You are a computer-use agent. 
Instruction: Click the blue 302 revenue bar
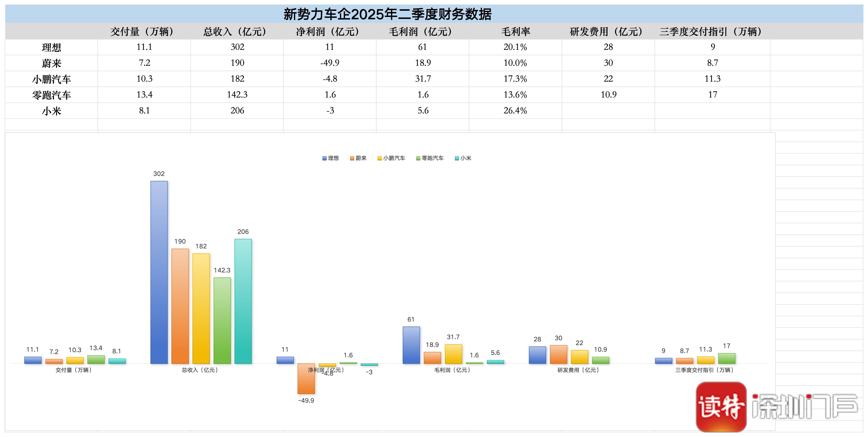[159, 272]
